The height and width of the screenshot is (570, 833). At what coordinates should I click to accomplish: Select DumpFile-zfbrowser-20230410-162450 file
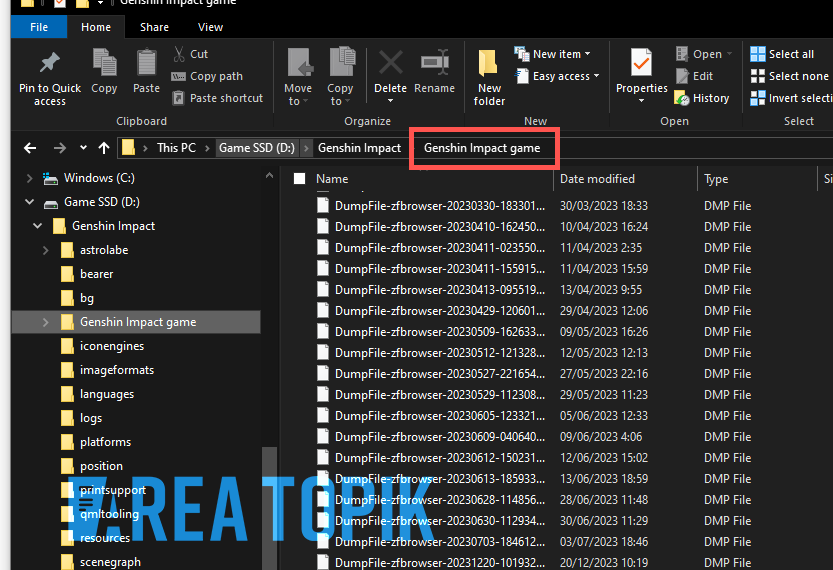(x=439, y=227)
